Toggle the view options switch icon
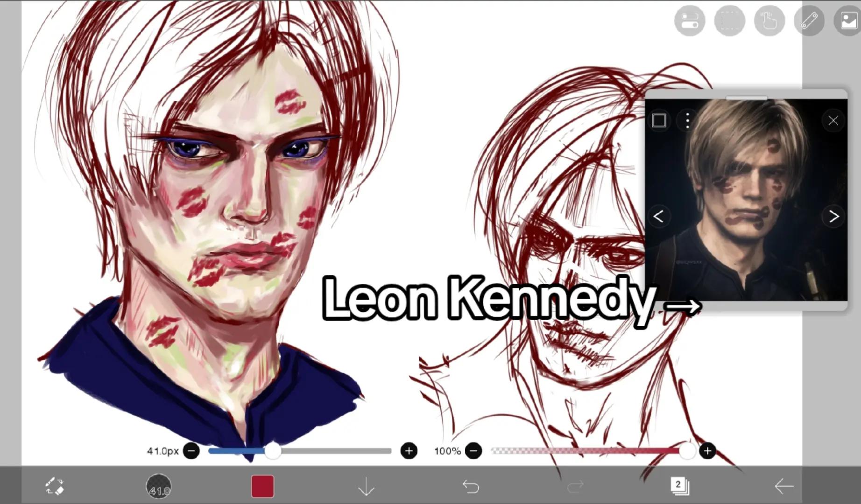Image resolution: width=861 pixels, height=504 pixels. click(x=690, y=21)
